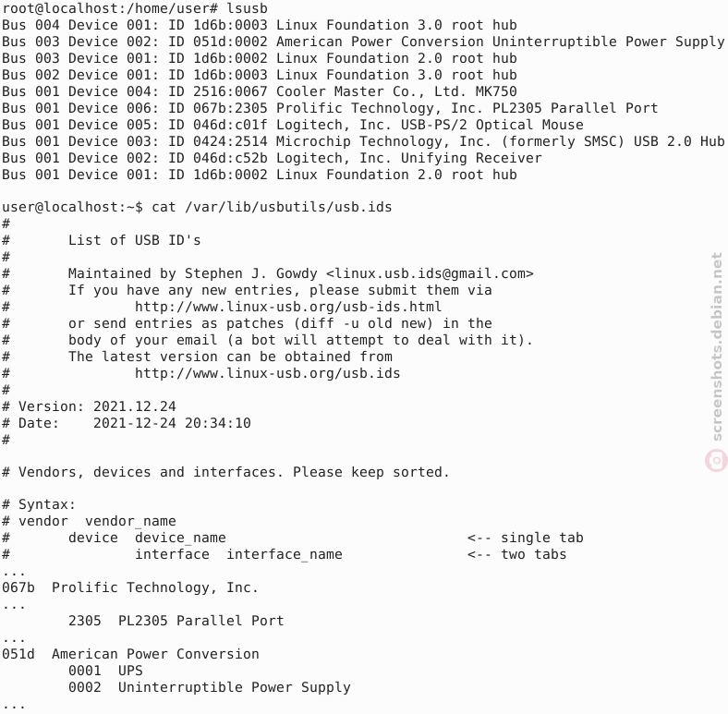
Task: Click the linux-usb.org/usb.ids URL
Action: (267, 373)
